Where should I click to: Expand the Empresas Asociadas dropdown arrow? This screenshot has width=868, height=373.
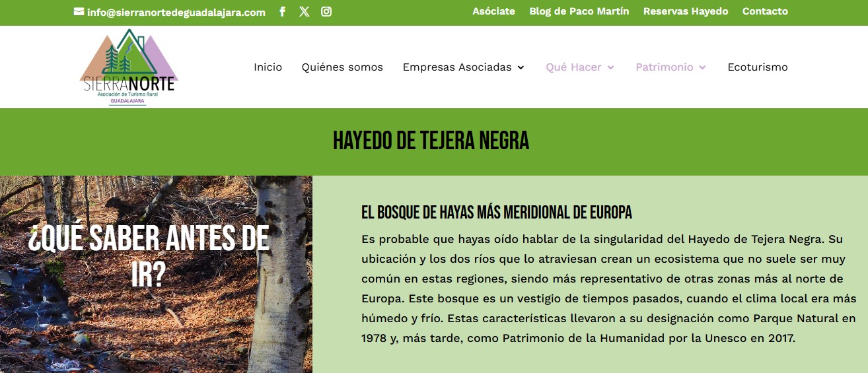click(521, 67)
